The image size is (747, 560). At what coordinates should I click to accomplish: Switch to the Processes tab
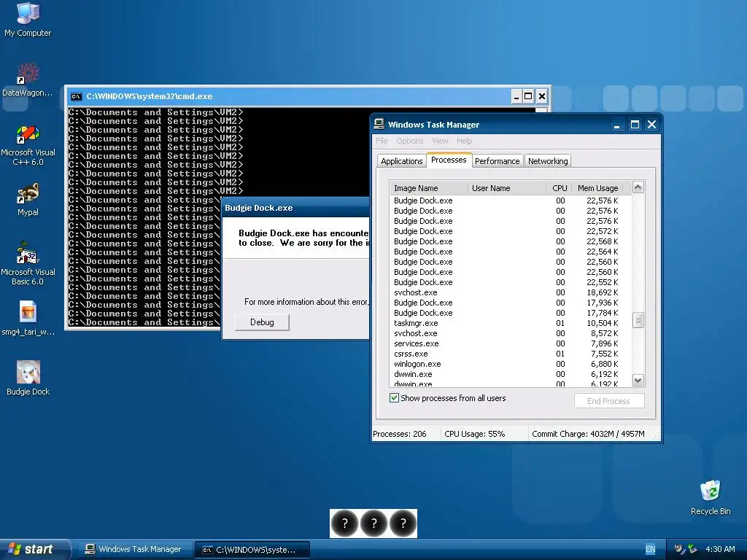pyautogui.click(x=449, y=160)
